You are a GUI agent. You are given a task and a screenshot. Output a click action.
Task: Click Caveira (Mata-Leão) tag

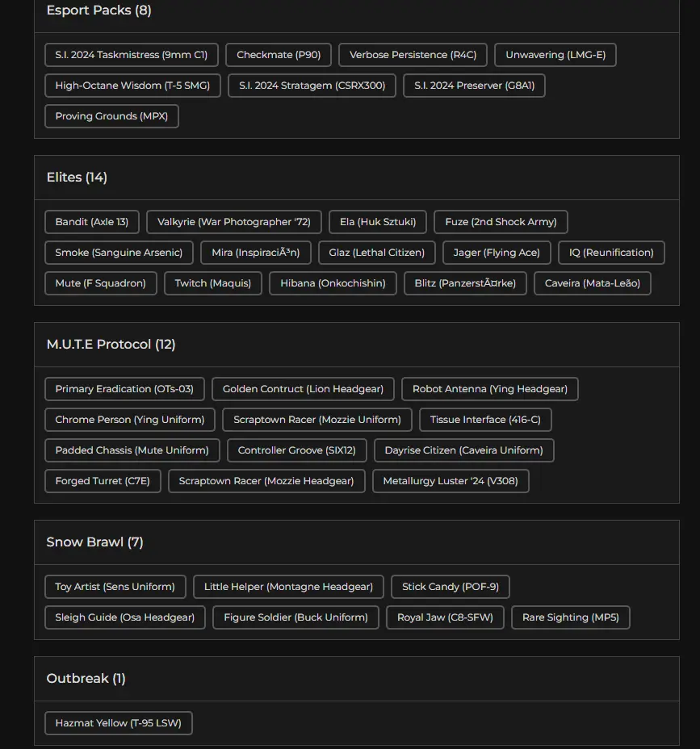point(592,283)
